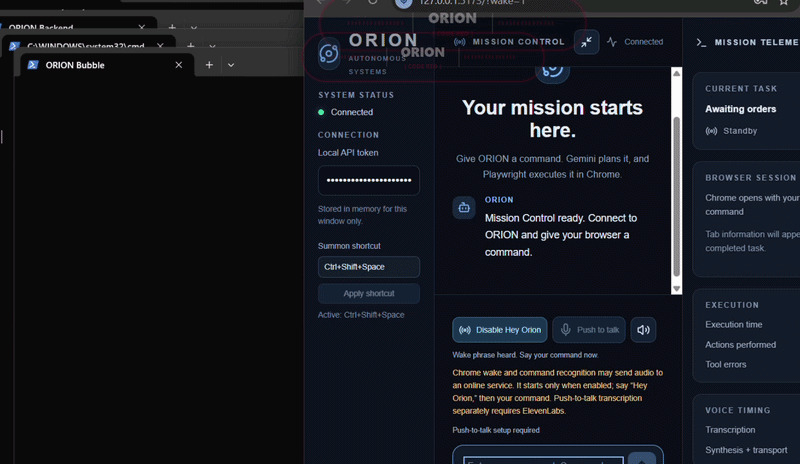Click the "BROWSER SESSION" panel heading
Screen dimensions: 800x464
point(751,178)
